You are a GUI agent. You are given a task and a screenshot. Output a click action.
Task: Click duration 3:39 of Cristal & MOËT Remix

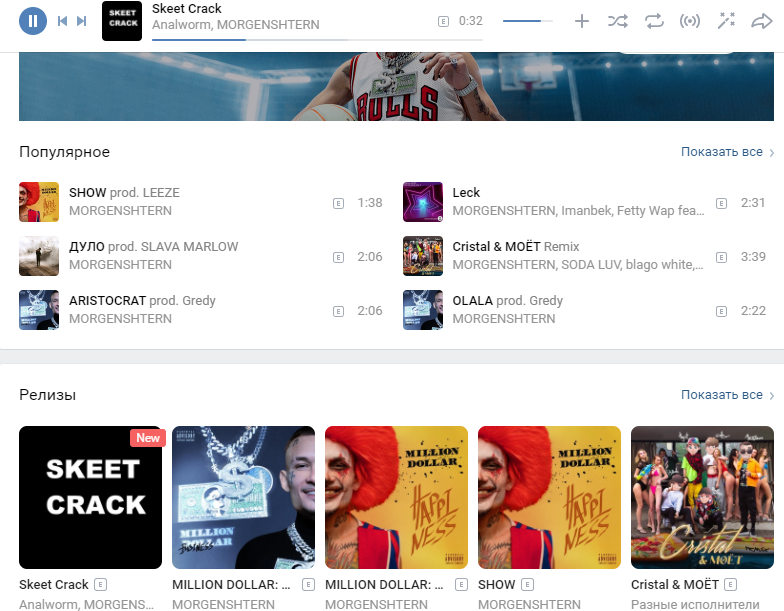click(x=753, y=256)
